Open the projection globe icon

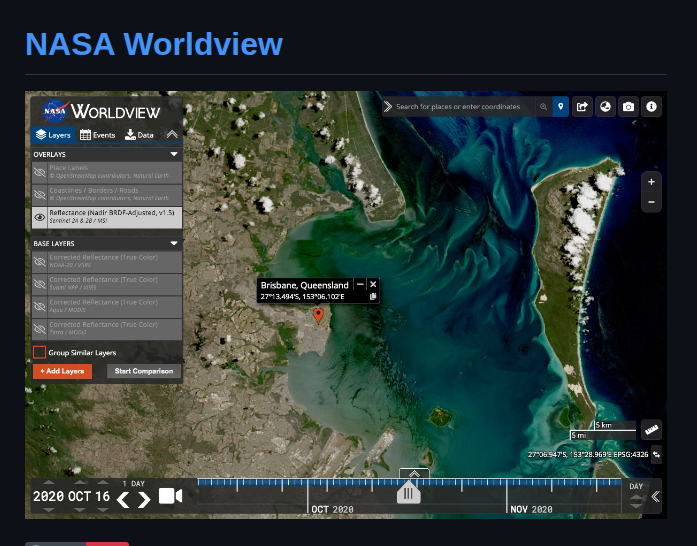605,107
